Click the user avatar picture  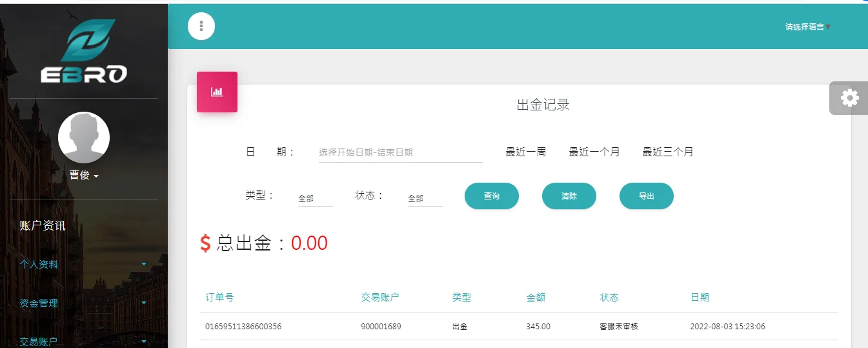[x=84, y=138]
